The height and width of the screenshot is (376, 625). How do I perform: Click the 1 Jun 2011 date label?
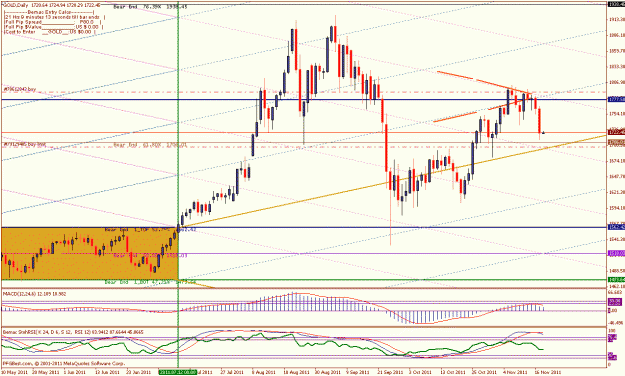click(75, 372)
